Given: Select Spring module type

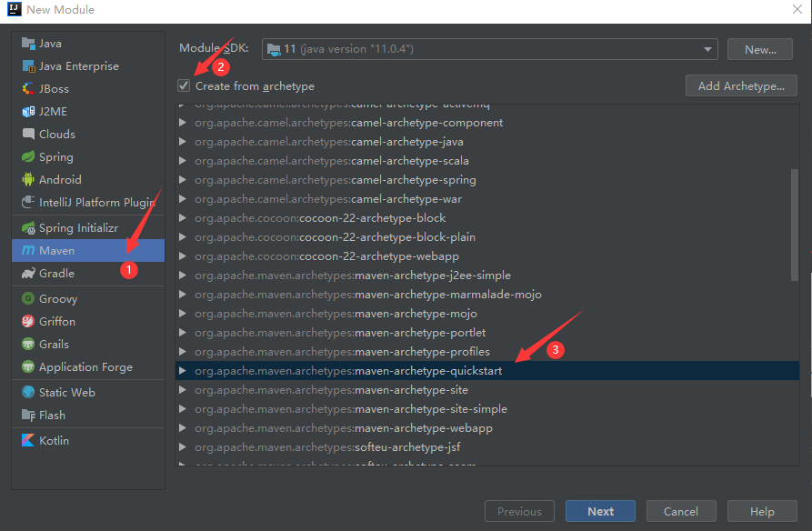Looking at the screenshot, I should pyautogui.click(x=88, y=157).
